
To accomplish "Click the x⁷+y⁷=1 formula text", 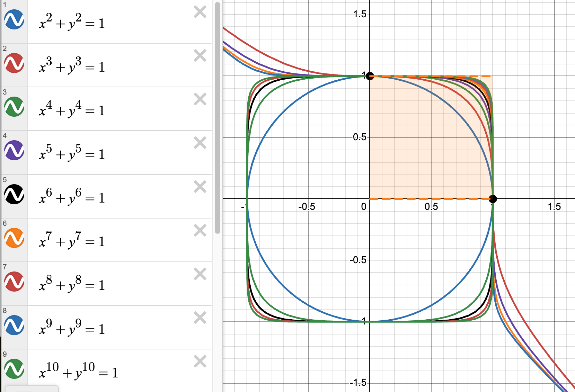I will click(72, 240).
